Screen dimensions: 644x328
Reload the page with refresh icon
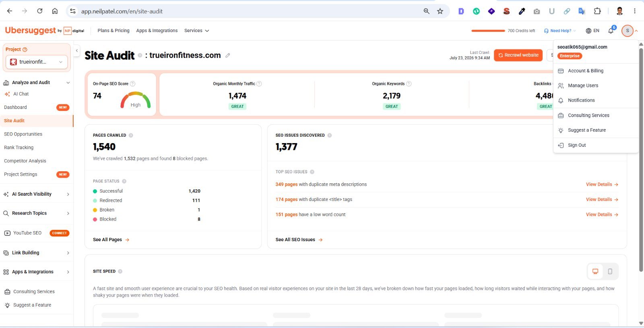(x=39, y=11)
